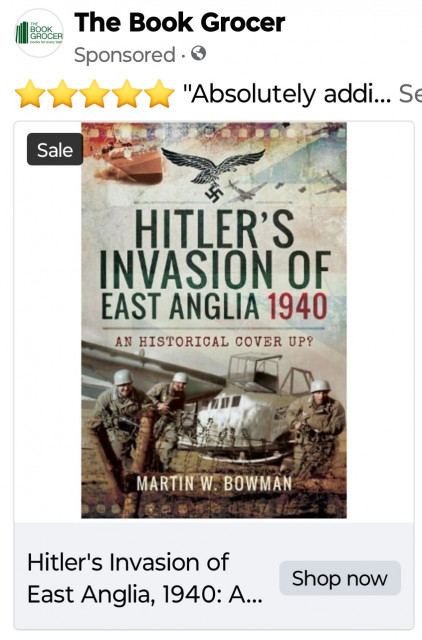
Task: Click the fifth gold star
Action: pyautogui.click(x=159, y=94)
